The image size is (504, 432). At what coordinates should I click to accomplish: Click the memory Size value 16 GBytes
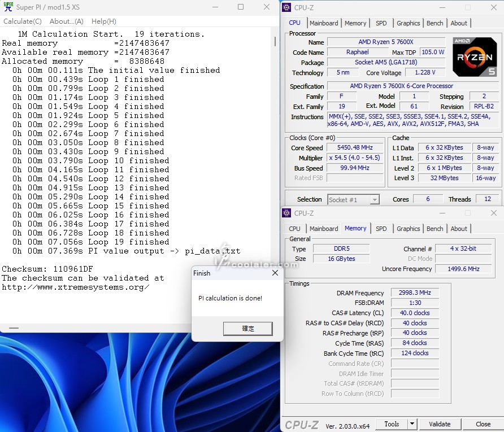(x=341, y=259)
